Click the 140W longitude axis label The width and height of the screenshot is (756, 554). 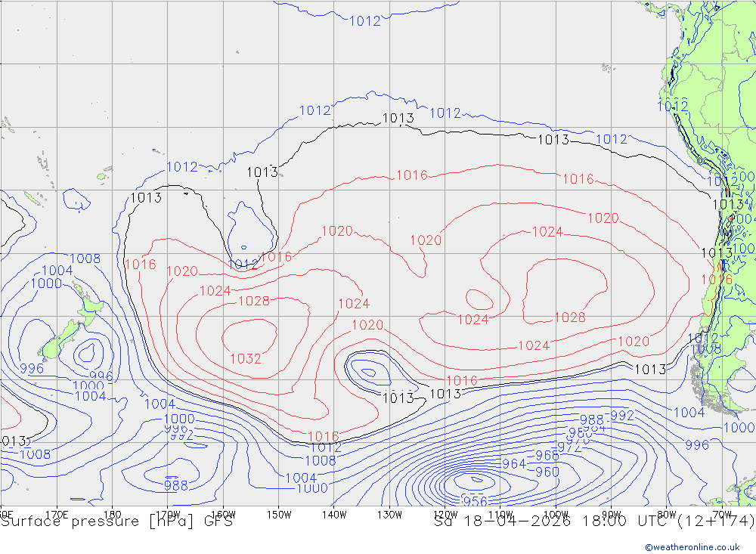click(x=334, y=515)
